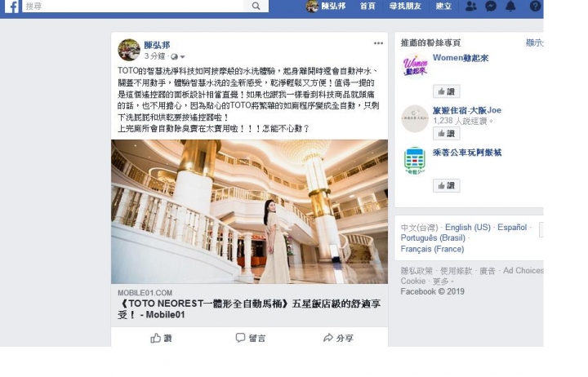
Task: Like the 乘著公車玩阿猴城 page
Action: [x=446, y=185]
